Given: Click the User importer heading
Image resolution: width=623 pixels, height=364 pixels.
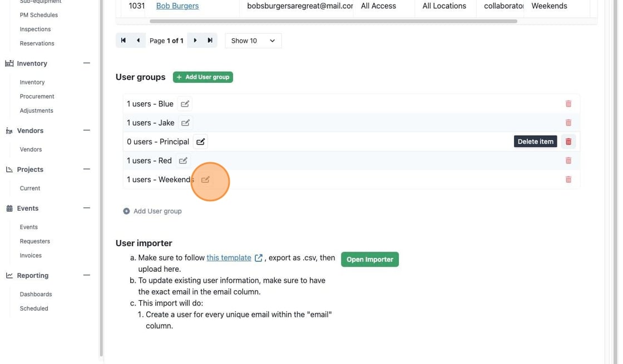Looking at the screenshot, I should [x=144, y=243].
